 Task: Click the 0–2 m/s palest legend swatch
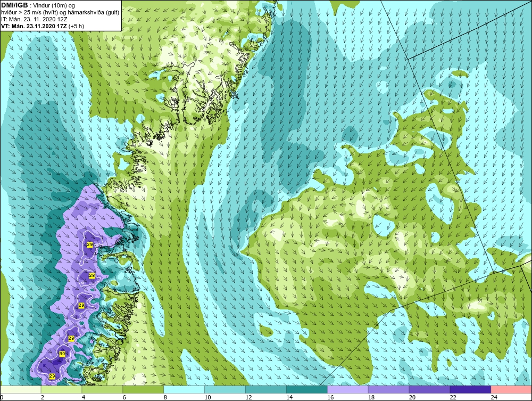click(21, 389)
